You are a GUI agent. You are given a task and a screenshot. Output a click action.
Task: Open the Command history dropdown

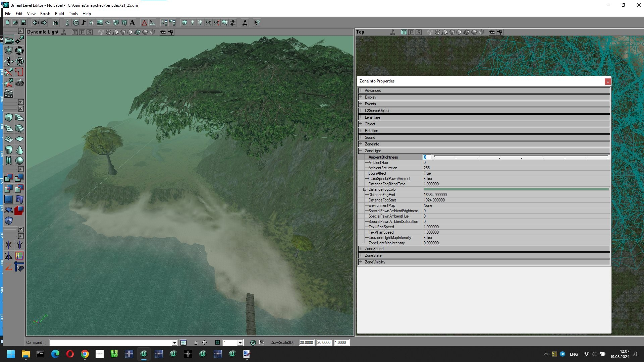pos(174,343)
